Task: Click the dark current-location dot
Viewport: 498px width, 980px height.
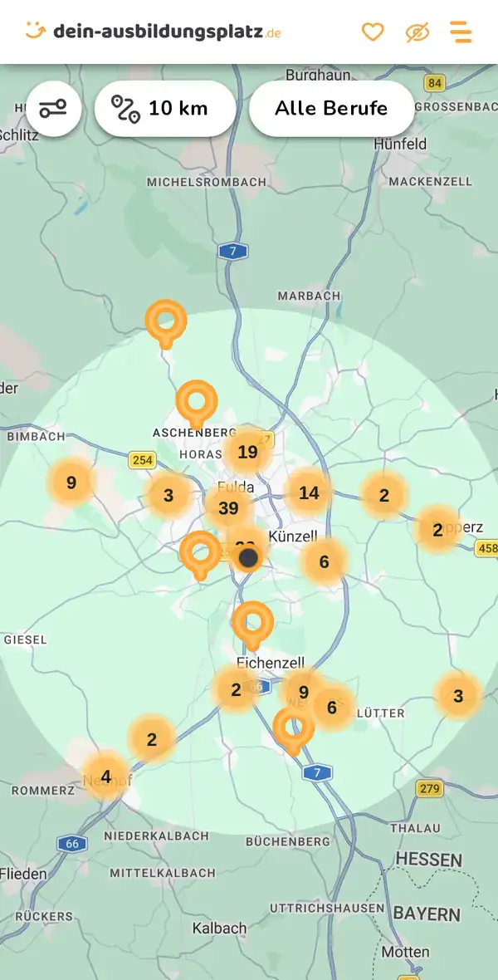Action: pyautogui.click(x=249, y=557)
